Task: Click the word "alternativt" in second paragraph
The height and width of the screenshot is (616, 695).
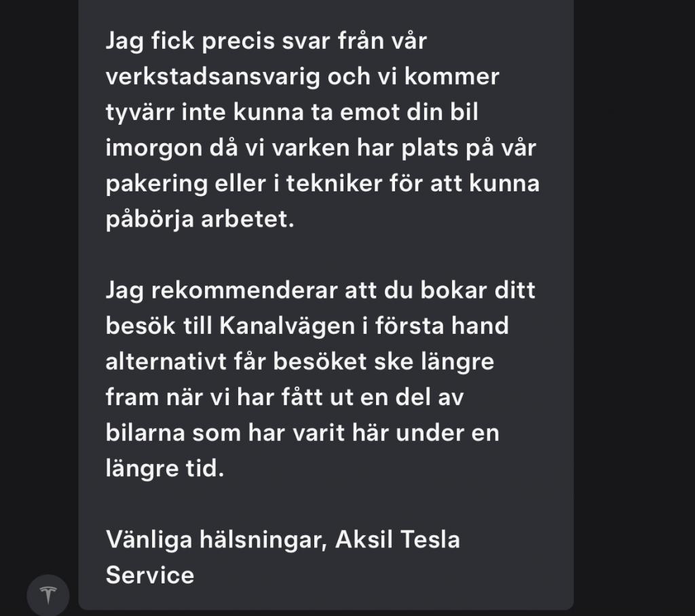Action: pos(166,362)
